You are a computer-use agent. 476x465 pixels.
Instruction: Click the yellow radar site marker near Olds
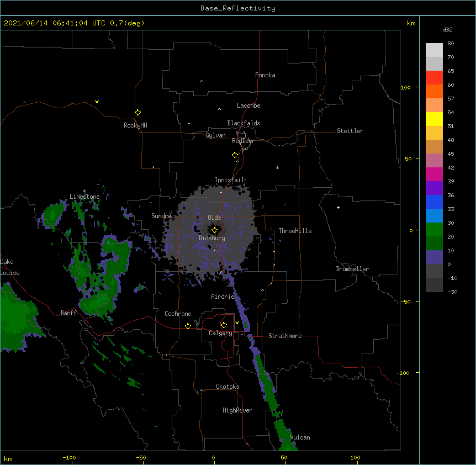coord(214,230)
